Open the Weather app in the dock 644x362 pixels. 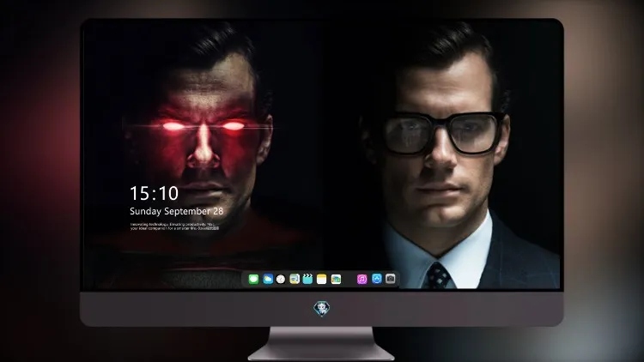[x=268, y=279]
